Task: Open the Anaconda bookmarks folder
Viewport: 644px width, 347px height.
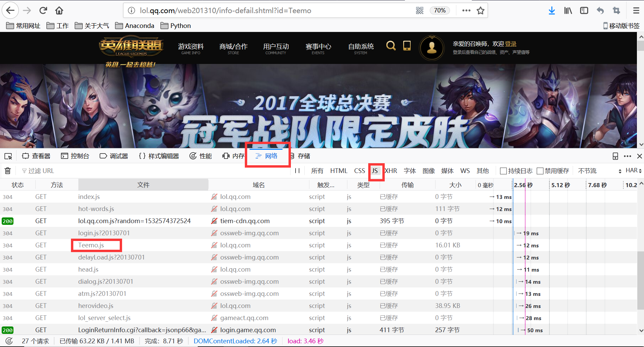Action: pyautogui.click(x=135, y=26)
